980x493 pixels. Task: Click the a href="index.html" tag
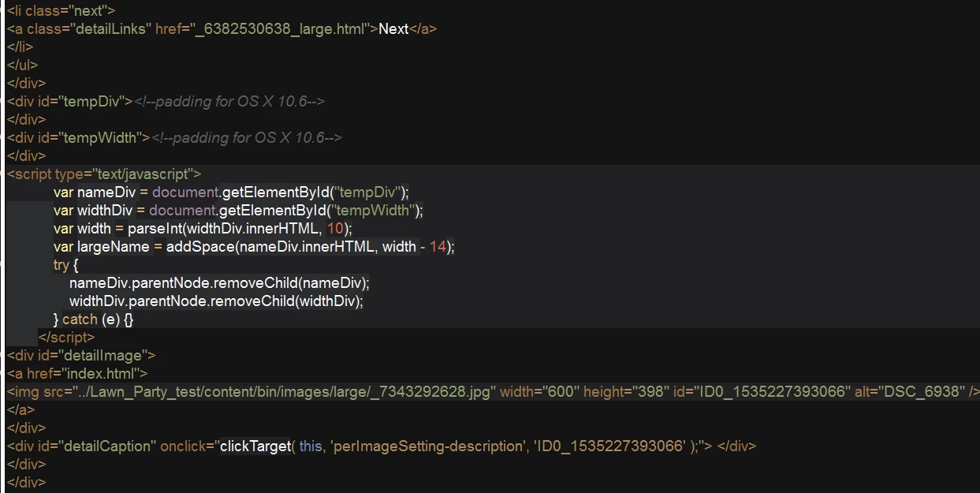click(77, 374)
